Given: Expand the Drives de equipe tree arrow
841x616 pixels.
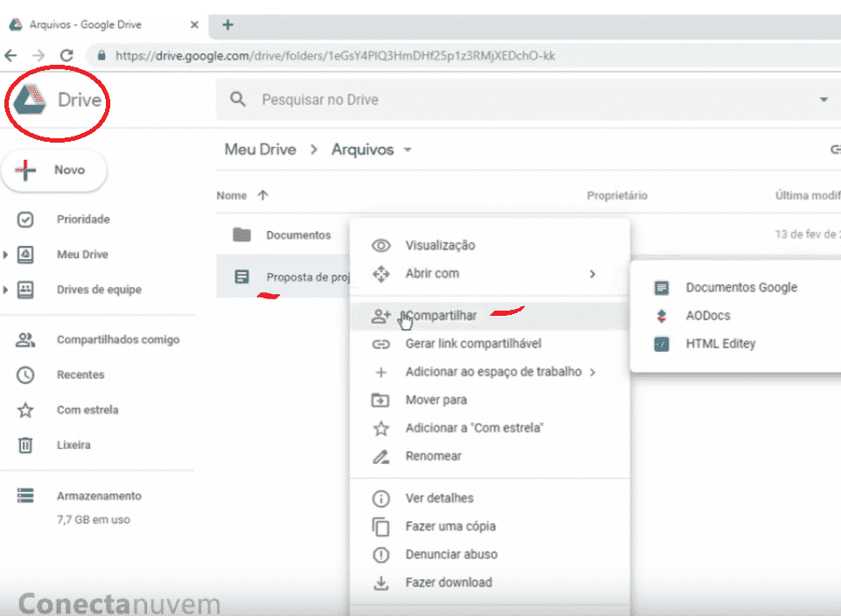Looking at the screenshot, I should (x=5, y=290).
